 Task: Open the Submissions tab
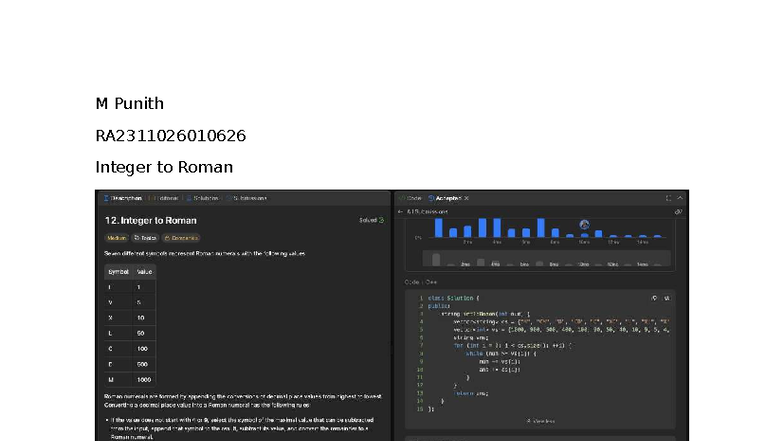(x=249, y=198)
